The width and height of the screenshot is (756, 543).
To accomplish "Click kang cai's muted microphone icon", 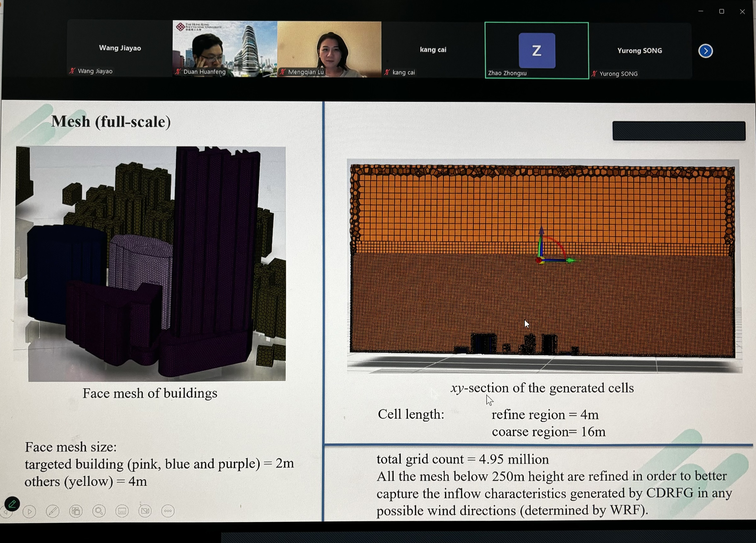I will tap(387, 72).
